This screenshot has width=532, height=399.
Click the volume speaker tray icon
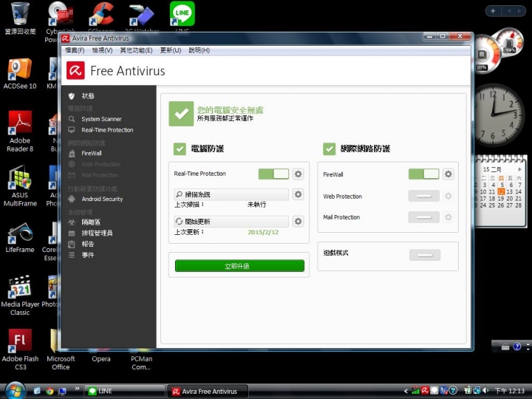(486, 391)
